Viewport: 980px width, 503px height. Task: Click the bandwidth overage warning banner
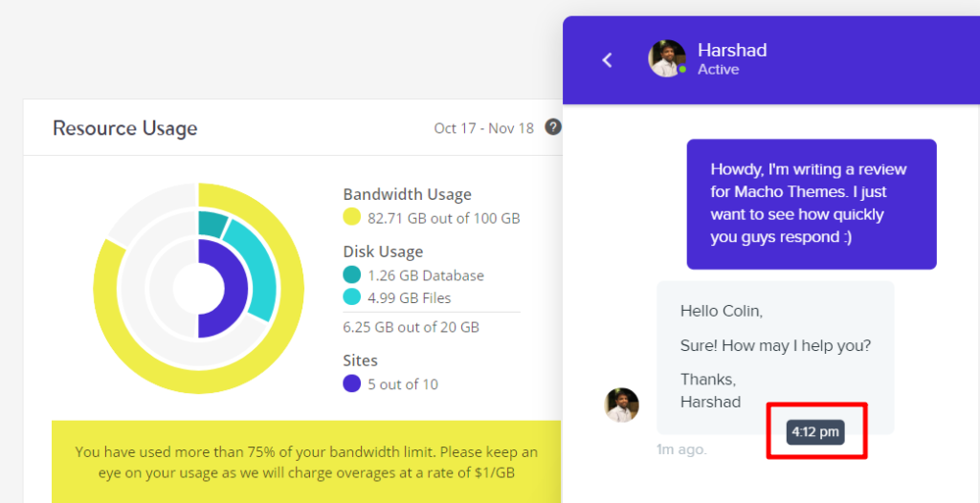pyautogui.click(x=306, y=462)
